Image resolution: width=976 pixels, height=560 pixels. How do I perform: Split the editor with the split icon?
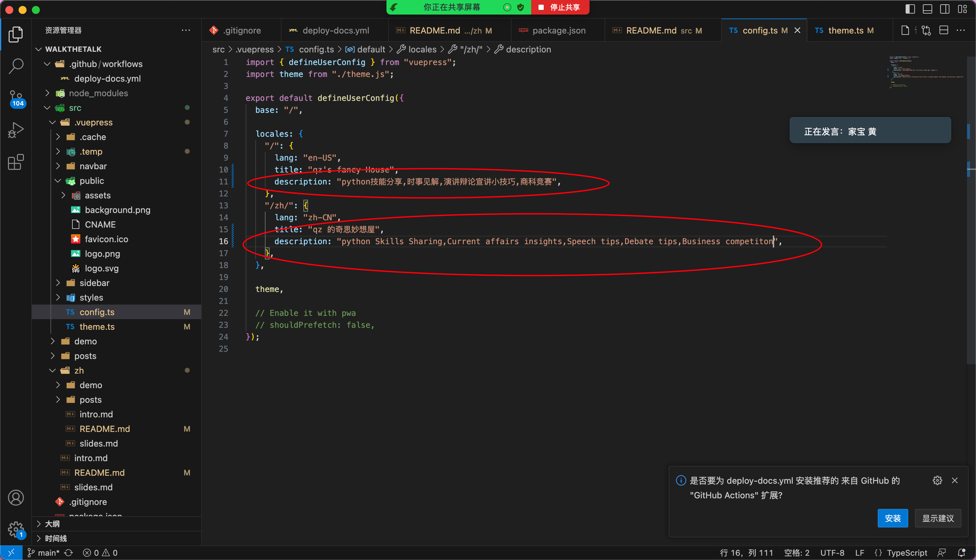pyautogui.click(x=944, y=31)
